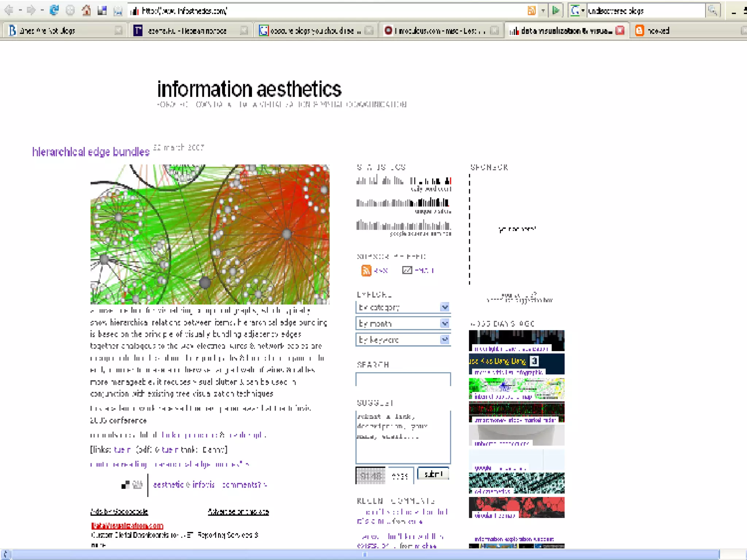
Task: Click the reload page icon
Action: coord(54,11)
